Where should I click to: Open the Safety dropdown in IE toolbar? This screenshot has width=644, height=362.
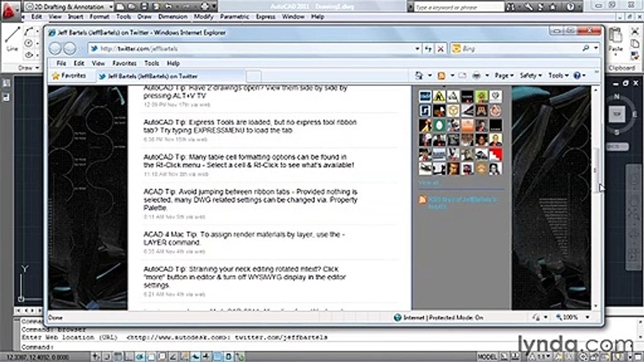531,75
